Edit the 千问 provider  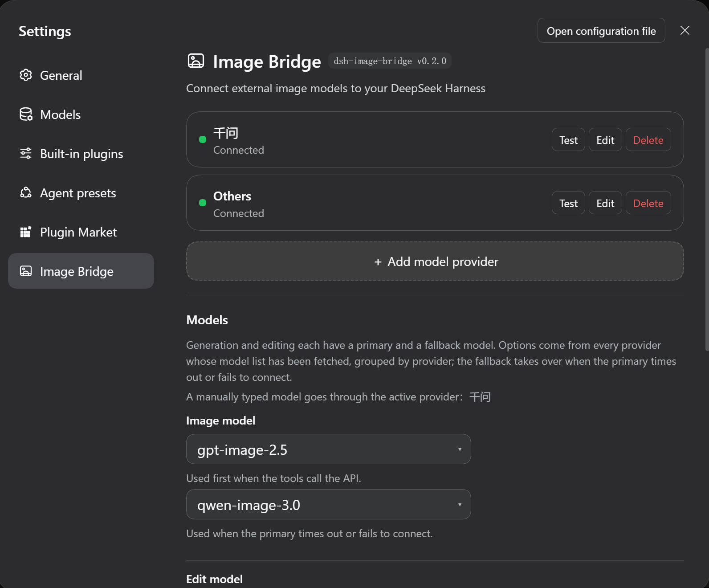(x=605, y=139)
